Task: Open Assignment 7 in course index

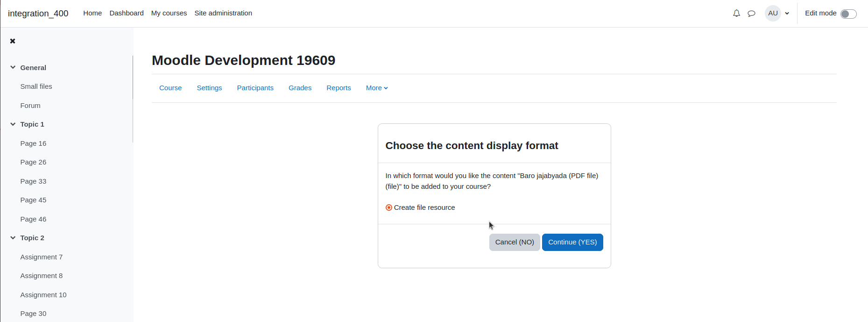Action: coord(41,257)
